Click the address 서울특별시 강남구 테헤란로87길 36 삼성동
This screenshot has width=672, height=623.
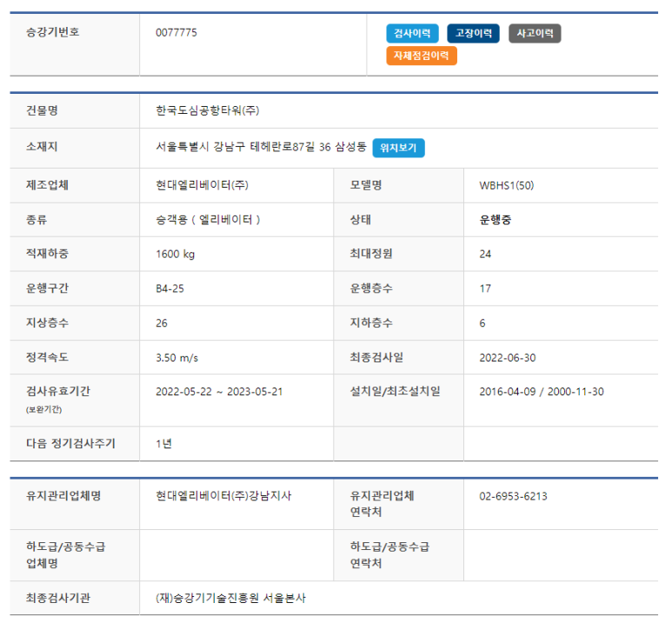point(261,147)
